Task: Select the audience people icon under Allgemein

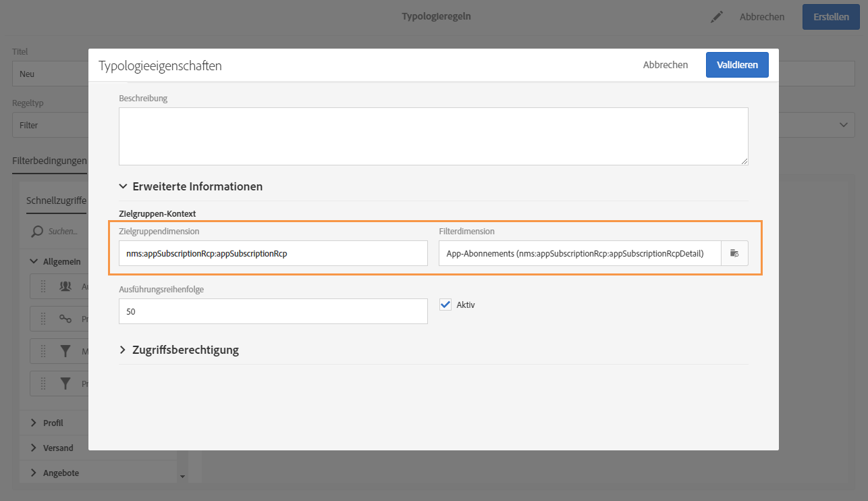Action: [x=65, y=286]
